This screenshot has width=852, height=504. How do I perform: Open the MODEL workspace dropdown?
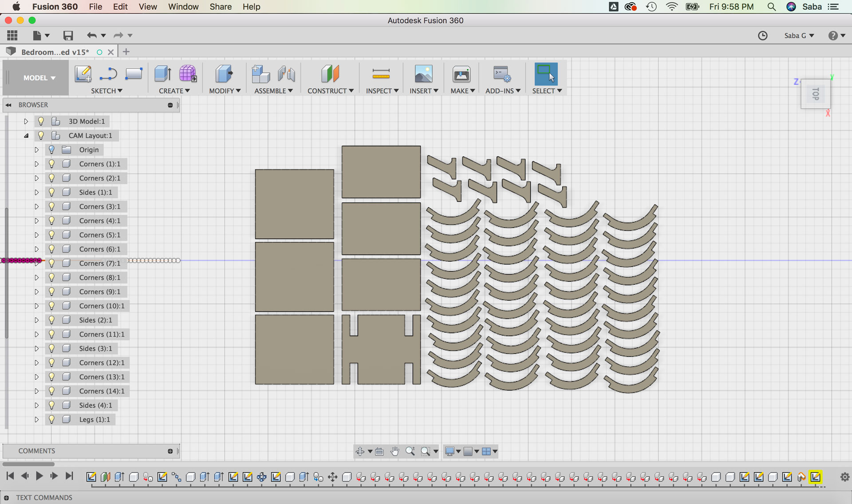(x=39, y=78)
